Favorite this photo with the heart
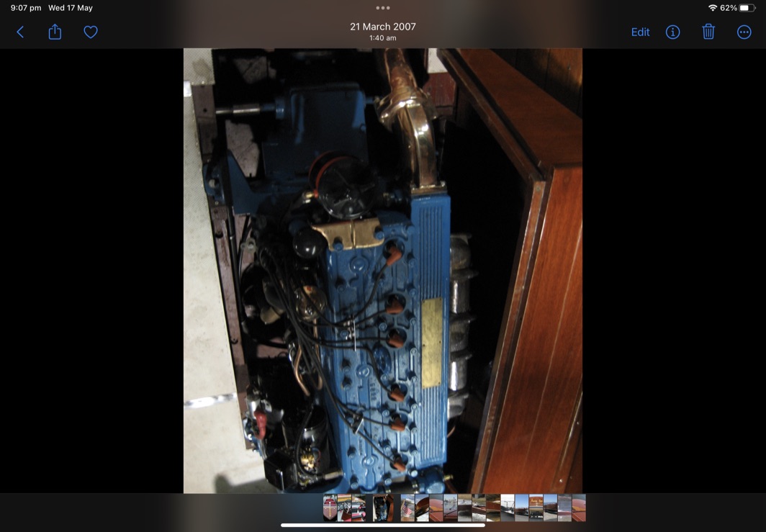766x532 pixels. coord(91,32)
